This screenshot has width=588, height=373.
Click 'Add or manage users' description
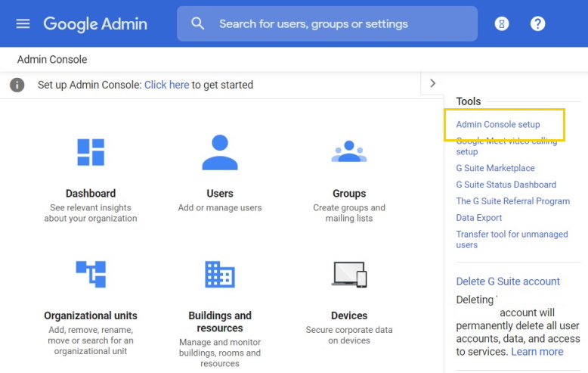220,208
